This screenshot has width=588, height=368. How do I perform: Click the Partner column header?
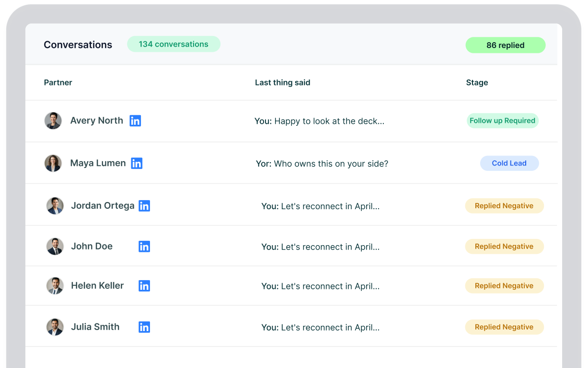pyautogui.click(x=58, y=83)
